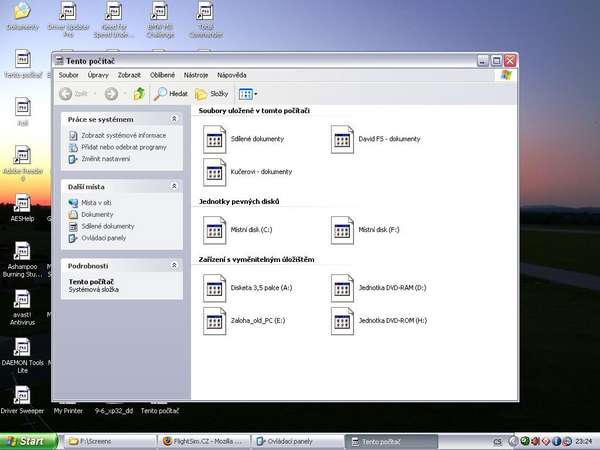Viewport: 600px width, 450px height.
Task: Select AESHelp desktop shortcut
Action: click(x=22, y=208)
